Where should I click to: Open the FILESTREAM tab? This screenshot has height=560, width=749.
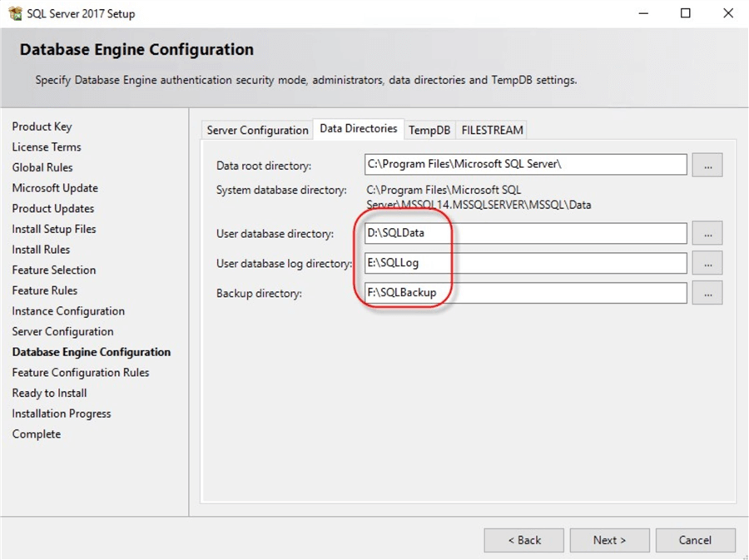click(491, 130)
